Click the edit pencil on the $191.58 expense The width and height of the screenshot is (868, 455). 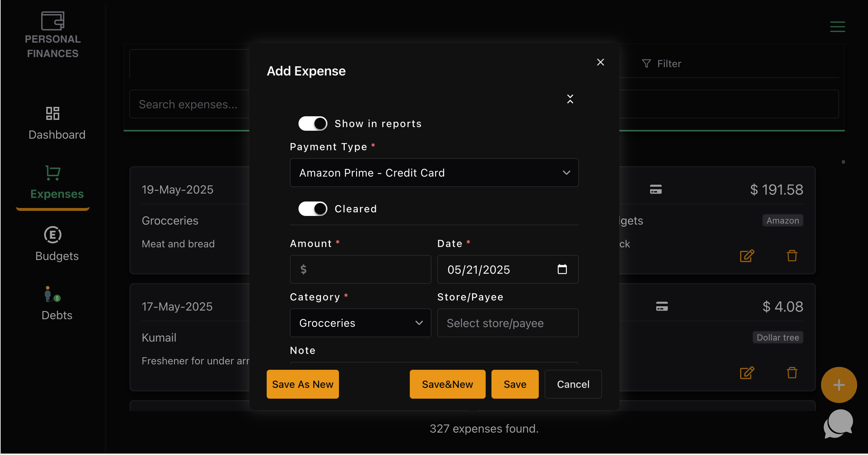click(x=747, y=256)
